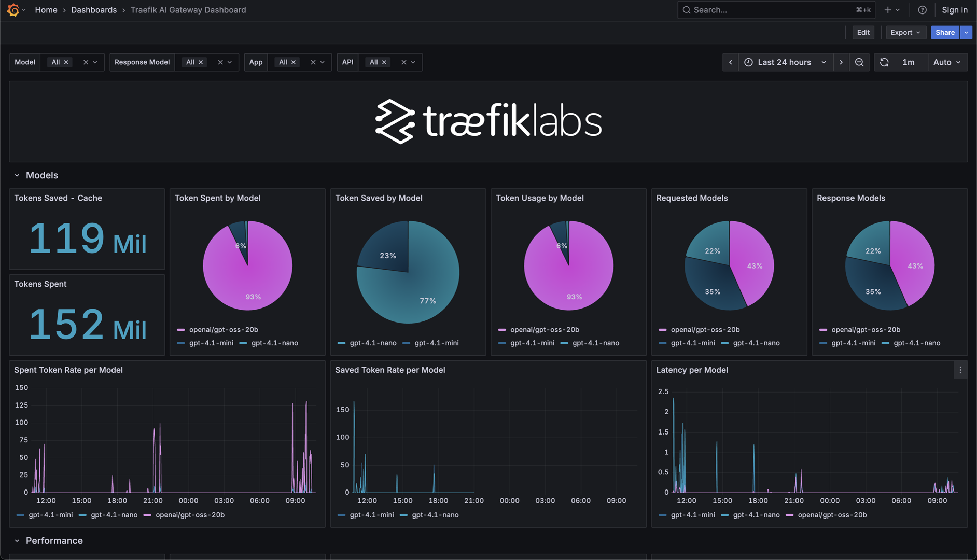Click openai/gpt-oss-20b color swatch in Requested Models legend
The width and height of the screenshot is (977, 560).
coord(663,330)
